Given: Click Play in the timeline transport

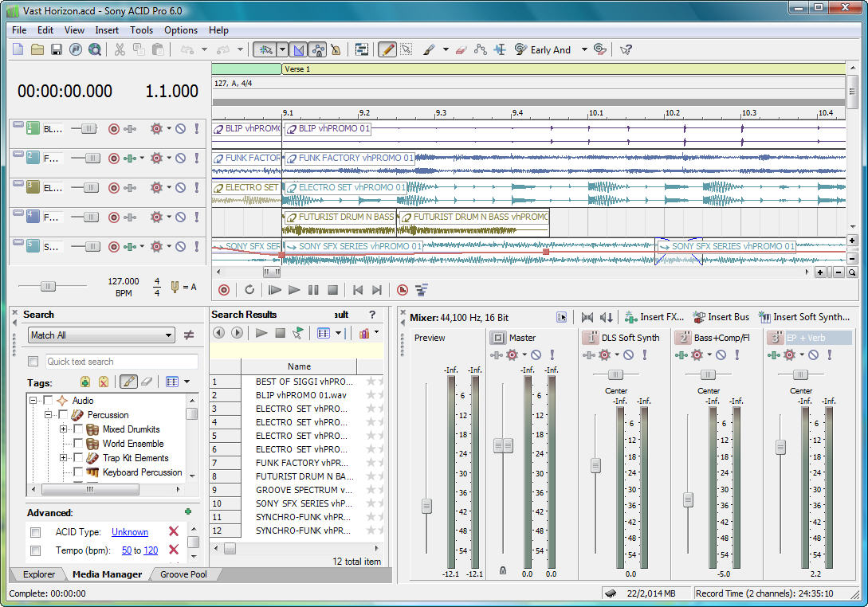Looking at the screenshot, I should coord(294,290).
